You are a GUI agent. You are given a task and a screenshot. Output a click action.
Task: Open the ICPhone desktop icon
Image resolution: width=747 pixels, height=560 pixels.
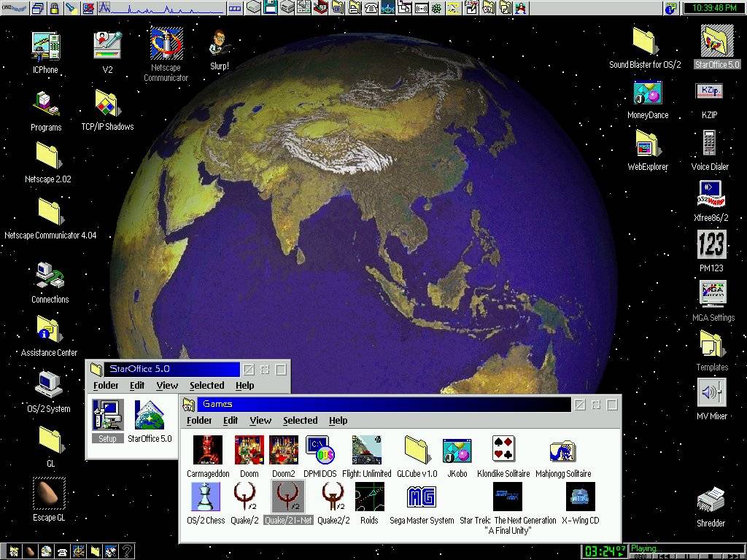point(46,52)
